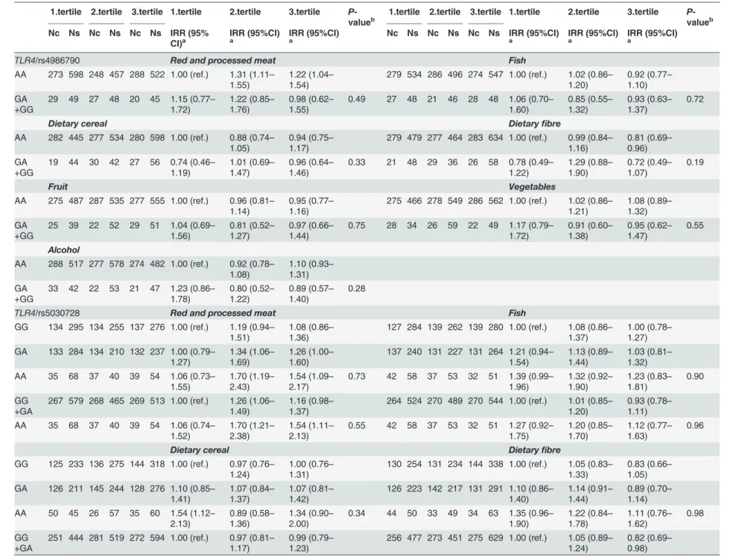Select the cell 1.17 (0.79–1.72)
733x560 pixels.
point(531,230)
